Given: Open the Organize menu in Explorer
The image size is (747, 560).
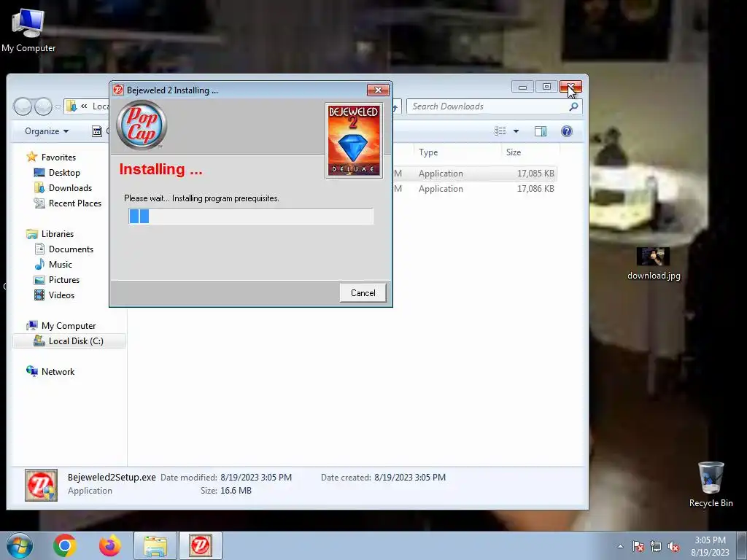Looking at the screenshot, I should 47,131.
